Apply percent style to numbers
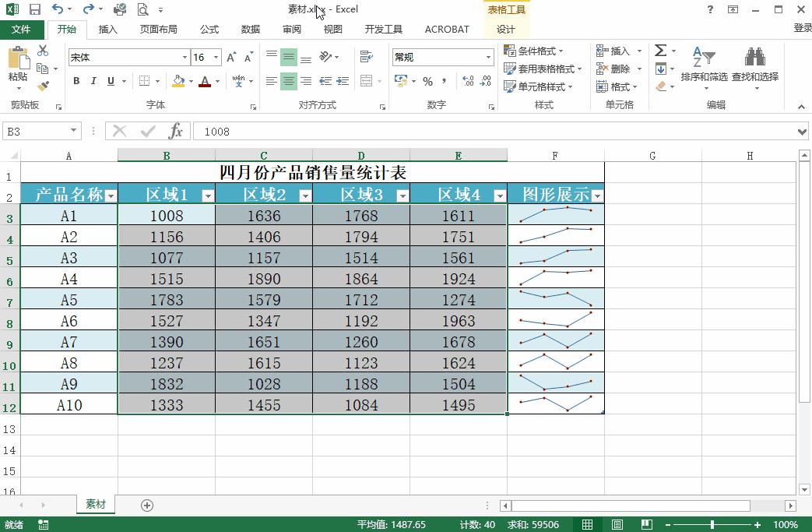 (427, 81)
